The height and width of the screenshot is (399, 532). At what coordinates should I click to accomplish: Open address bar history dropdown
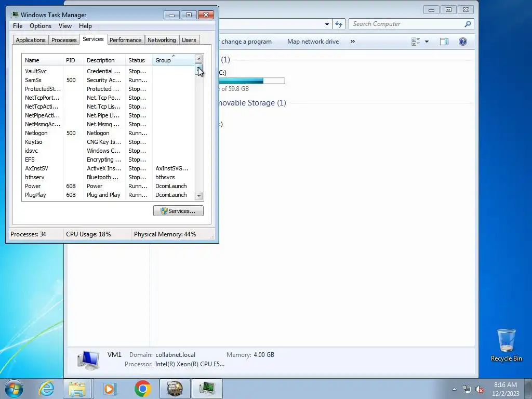(327, 24)
